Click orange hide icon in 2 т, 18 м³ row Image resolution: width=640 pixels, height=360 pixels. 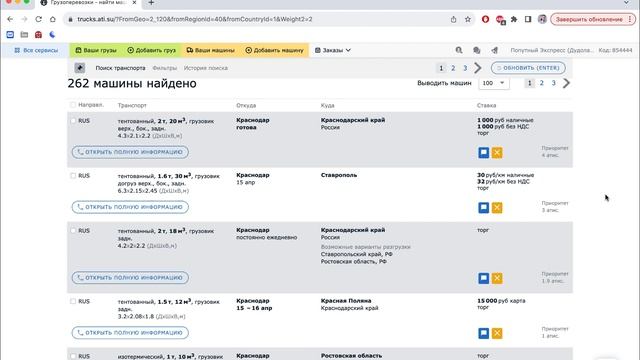pos(497,278)
